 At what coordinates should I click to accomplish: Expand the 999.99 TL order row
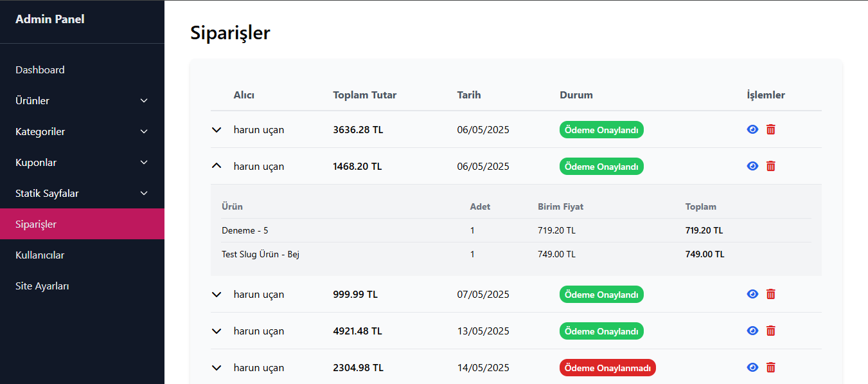pos(217,294)
